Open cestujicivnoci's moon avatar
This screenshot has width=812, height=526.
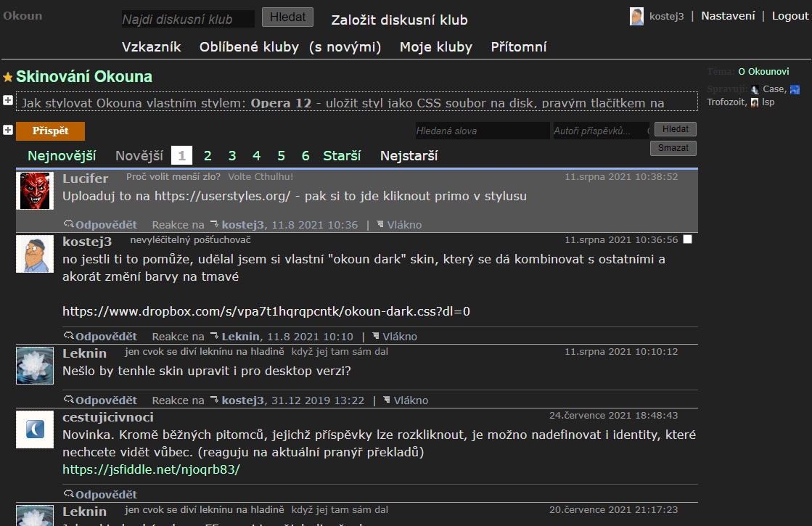[34, 430]
